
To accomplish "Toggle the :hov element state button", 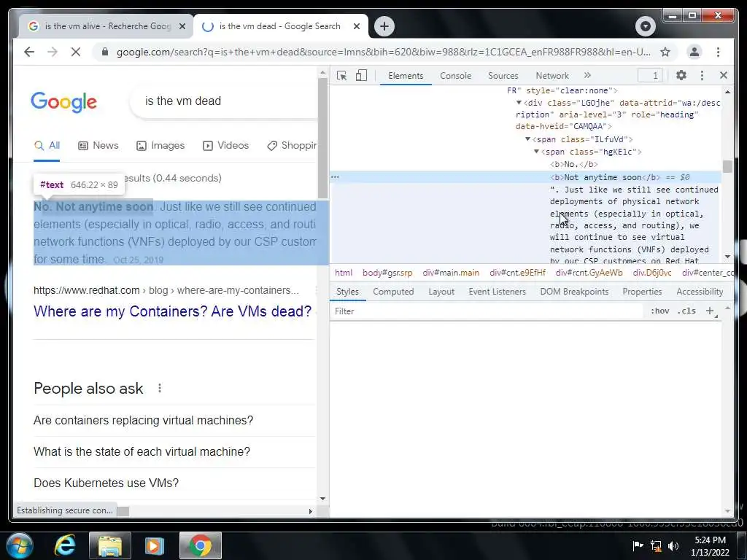I will click(659, 311).
